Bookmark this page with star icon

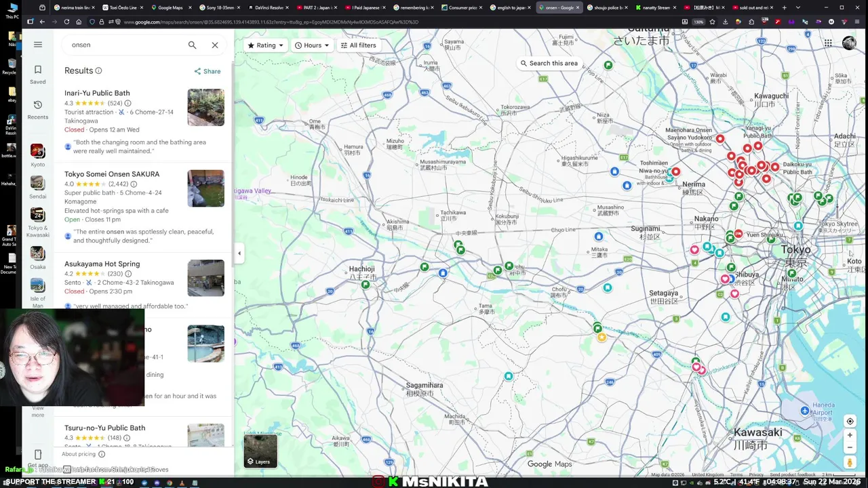[712, 22]
